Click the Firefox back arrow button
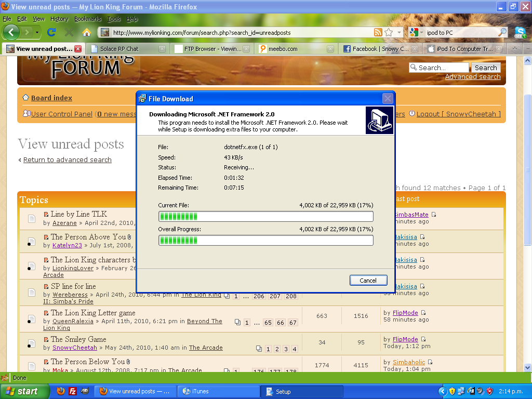 coord(11,32)
